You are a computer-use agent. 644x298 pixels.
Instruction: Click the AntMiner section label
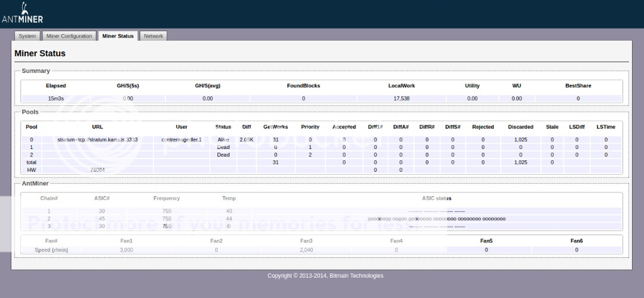[35, 184]
